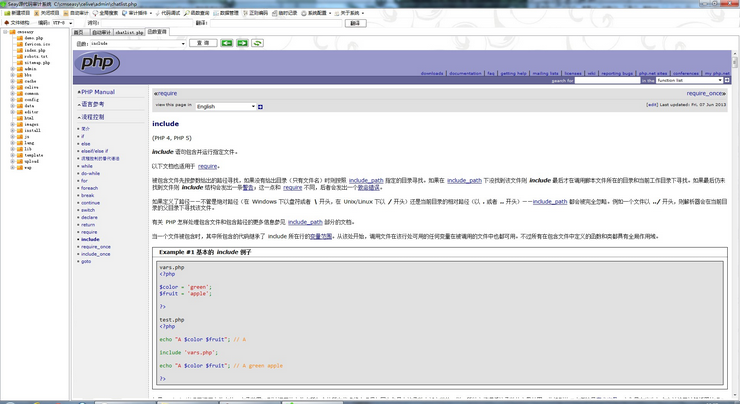Click the green forward arrow icon

tap(242, 43)
